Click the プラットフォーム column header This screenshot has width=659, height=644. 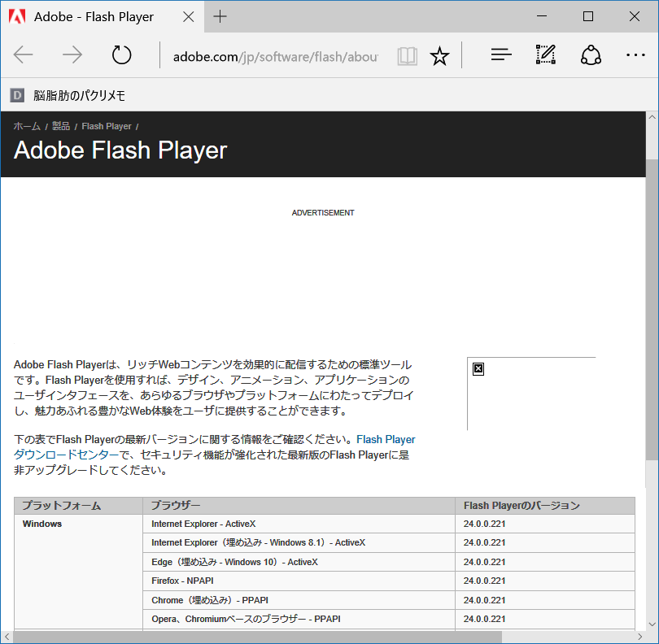pyautogui.click(x=79, y=506)
